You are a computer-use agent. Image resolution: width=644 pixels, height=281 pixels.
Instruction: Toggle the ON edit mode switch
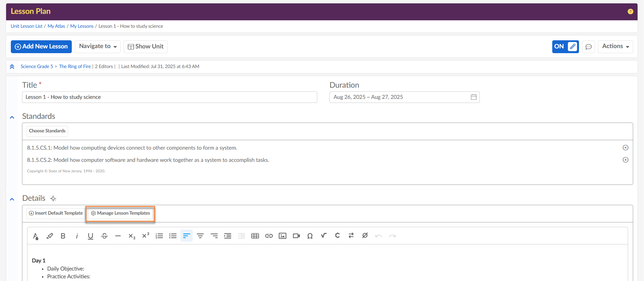pos(565,47)
